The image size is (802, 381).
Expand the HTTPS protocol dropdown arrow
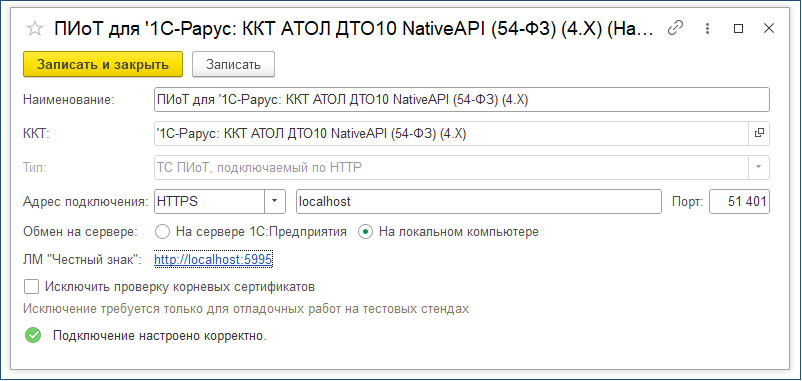click(x=275, y=201)
